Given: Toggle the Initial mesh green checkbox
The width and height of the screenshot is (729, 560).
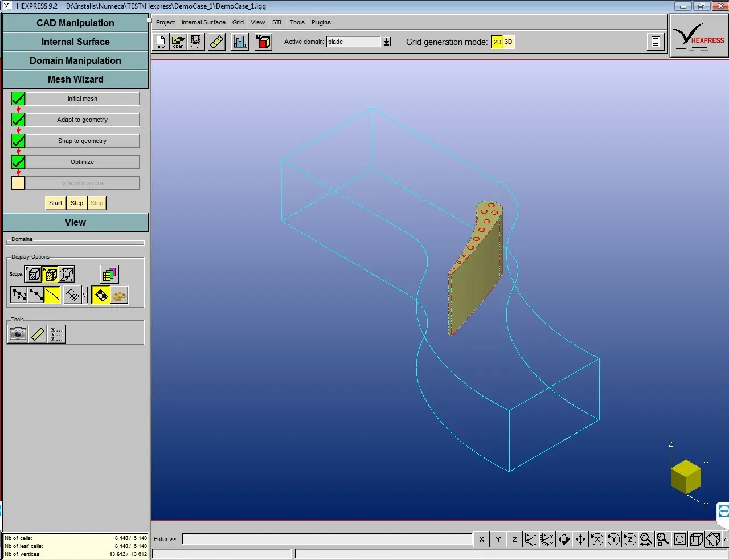Looking at the screenshot, I should (x=18, y=99).
